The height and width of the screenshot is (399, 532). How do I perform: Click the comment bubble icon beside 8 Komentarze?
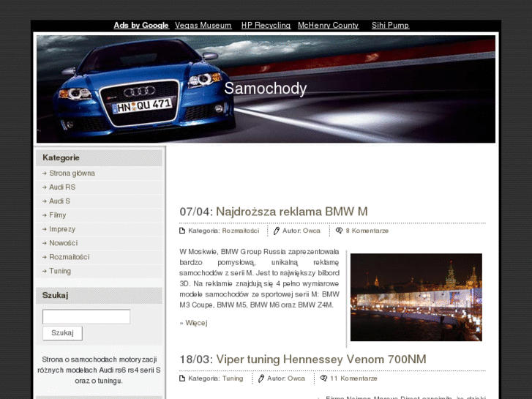[339, 231]
